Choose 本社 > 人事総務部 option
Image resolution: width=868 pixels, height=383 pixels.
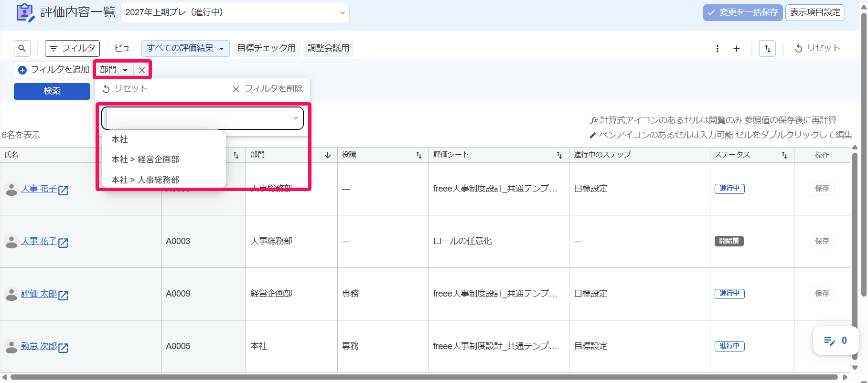click(x=164, y=180)
